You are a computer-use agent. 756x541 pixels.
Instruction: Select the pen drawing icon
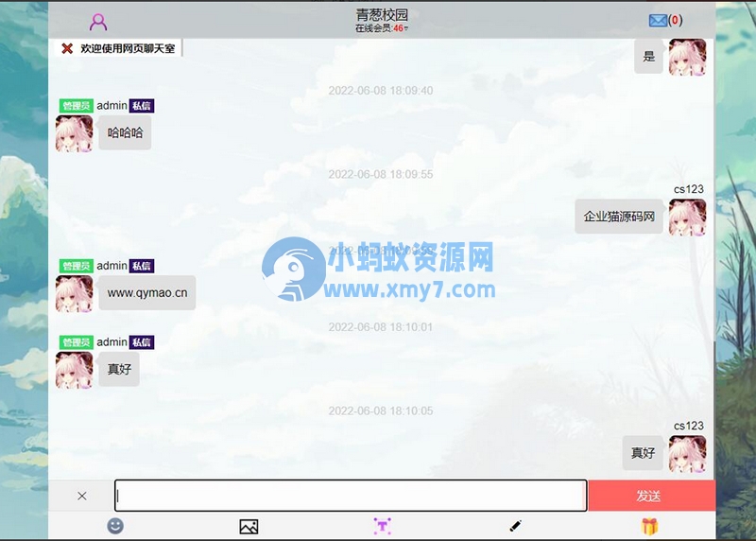coord(515,526)
